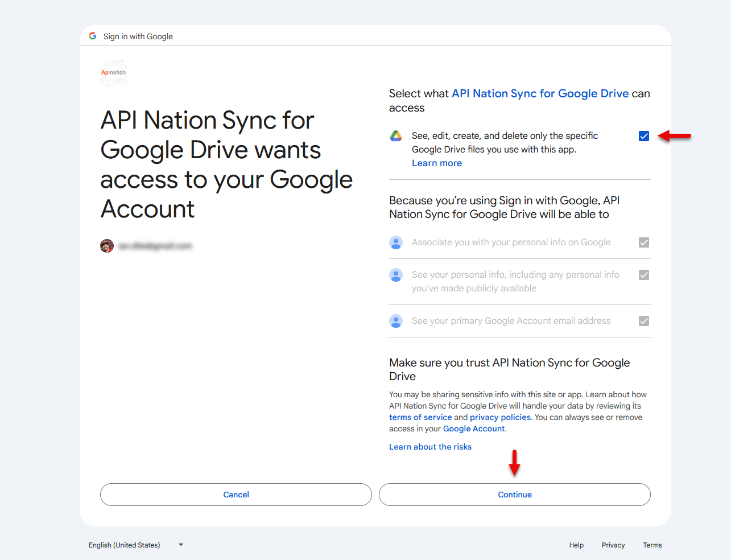This screenshot has height=560, width=731.
Task: Open the terms of service link
Action: [420, 417]
